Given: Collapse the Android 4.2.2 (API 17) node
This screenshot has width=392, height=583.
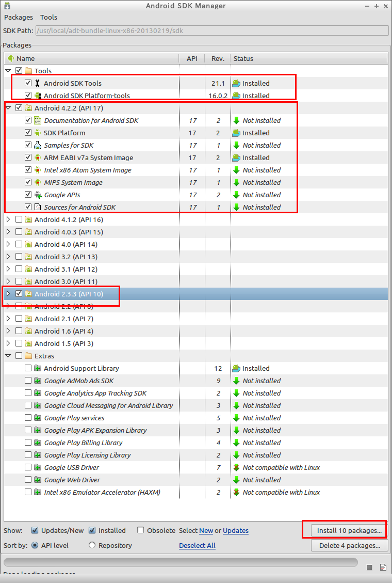Looking at the screenshot, I should point(8,108).
